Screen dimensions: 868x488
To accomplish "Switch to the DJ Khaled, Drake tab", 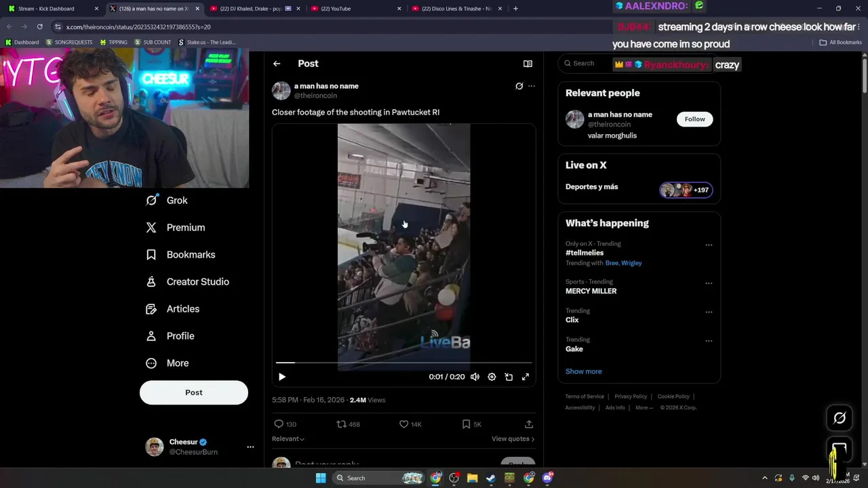I will (x=255, y=9).
